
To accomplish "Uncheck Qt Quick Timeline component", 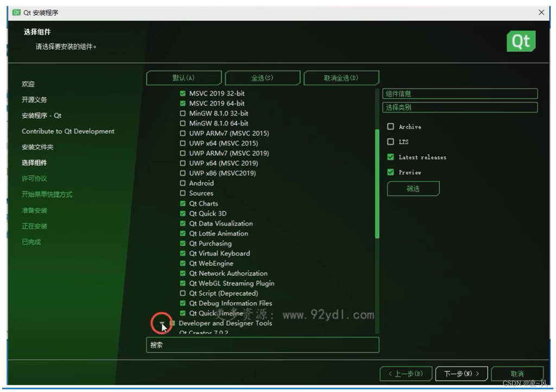I will [x=182, y=313].
